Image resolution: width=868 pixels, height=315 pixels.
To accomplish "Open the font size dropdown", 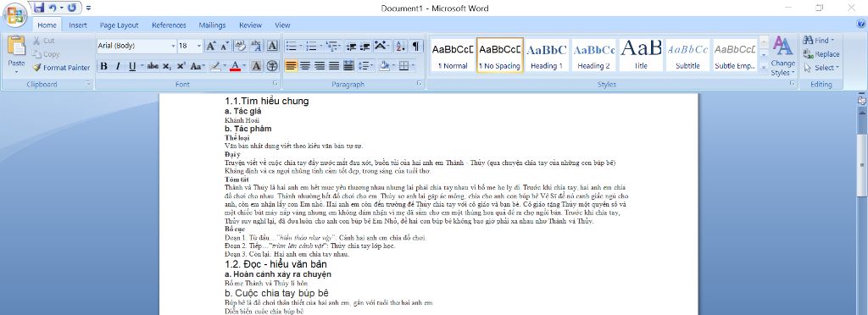I will coord(199,46).
